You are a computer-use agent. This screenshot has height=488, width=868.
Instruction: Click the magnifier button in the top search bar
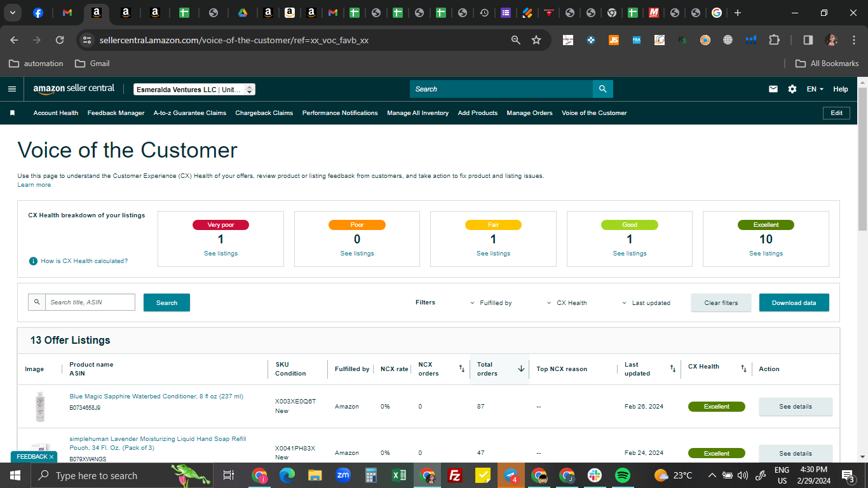click(x=603, y=89)
